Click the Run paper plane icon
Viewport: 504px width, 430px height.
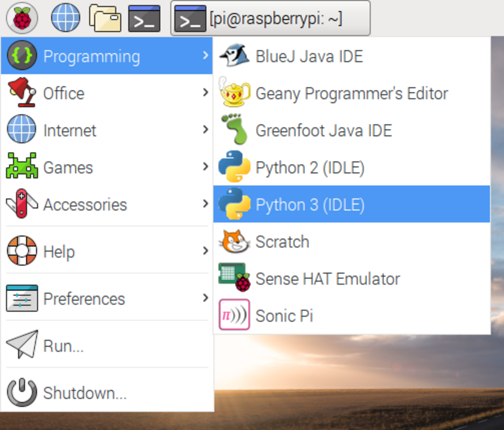pyautogui.click(x=22, y=344)
